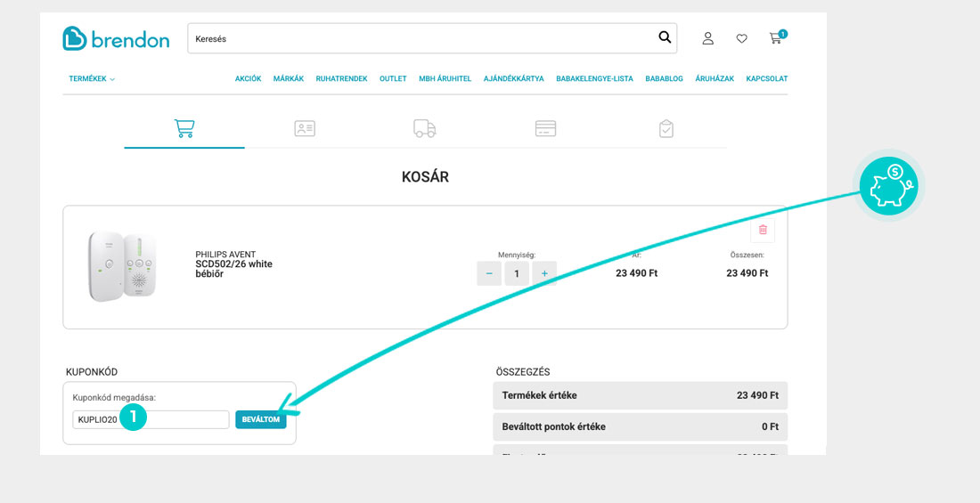This screenshot has height=503, width=980.
Task: Focus the Keresés search field
Action: tap(419, 38)
